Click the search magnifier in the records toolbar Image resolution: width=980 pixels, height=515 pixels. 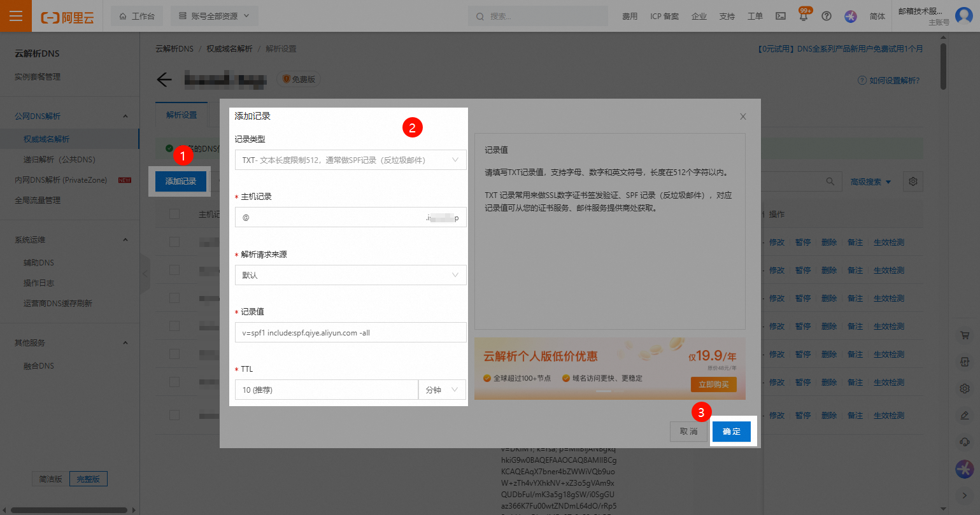point(830,181)
